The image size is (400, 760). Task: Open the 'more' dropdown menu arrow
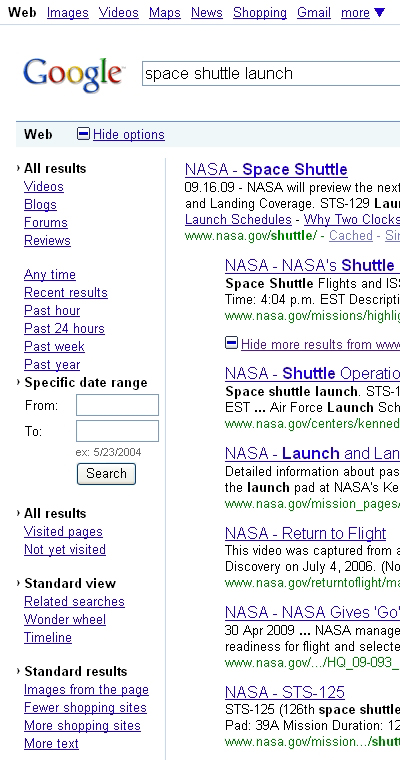(380, 13)
